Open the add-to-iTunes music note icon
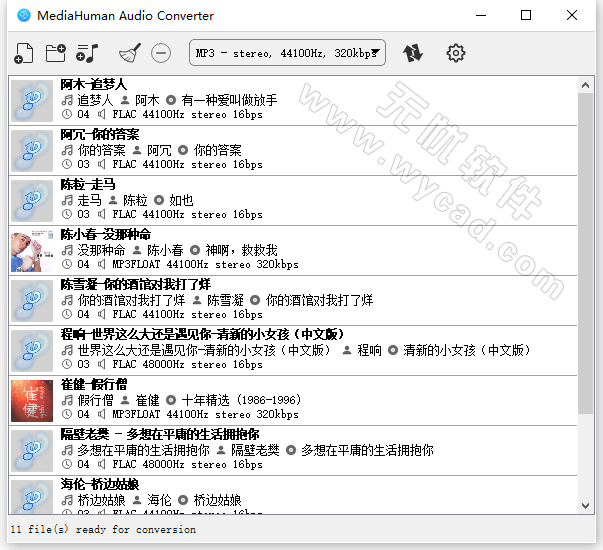 point(87,53)
